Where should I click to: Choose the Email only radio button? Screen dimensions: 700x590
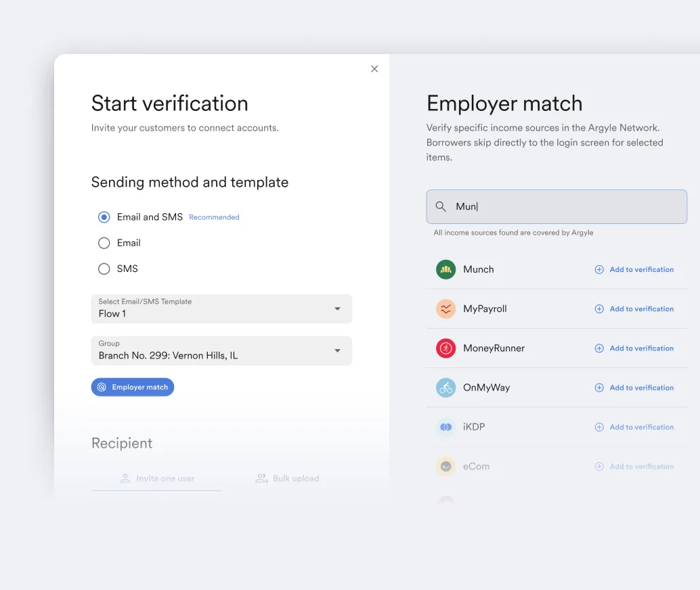104,243
